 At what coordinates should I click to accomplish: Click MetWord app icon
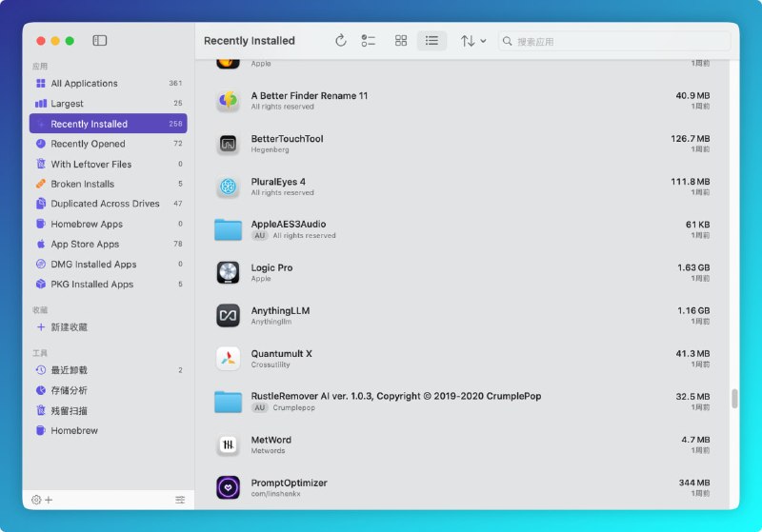tap(228, 444)
